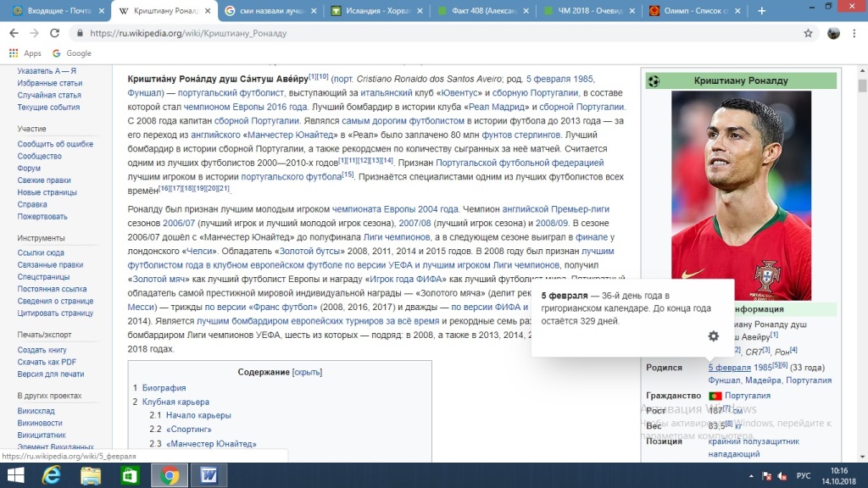Viewport: 868px width, 488px height.
Task: Click the page scrollbar down arrow
Action: click(x=862, y=457)
